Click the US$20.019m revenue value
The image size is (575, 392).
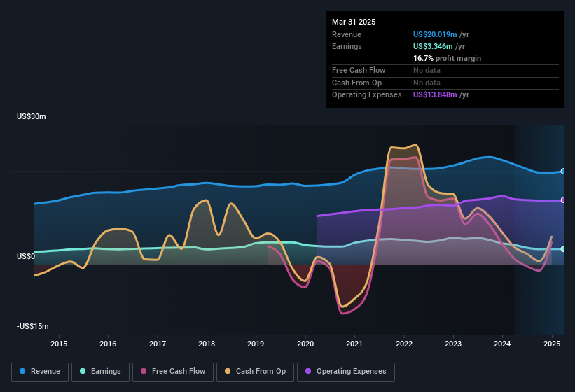[435, 34]
